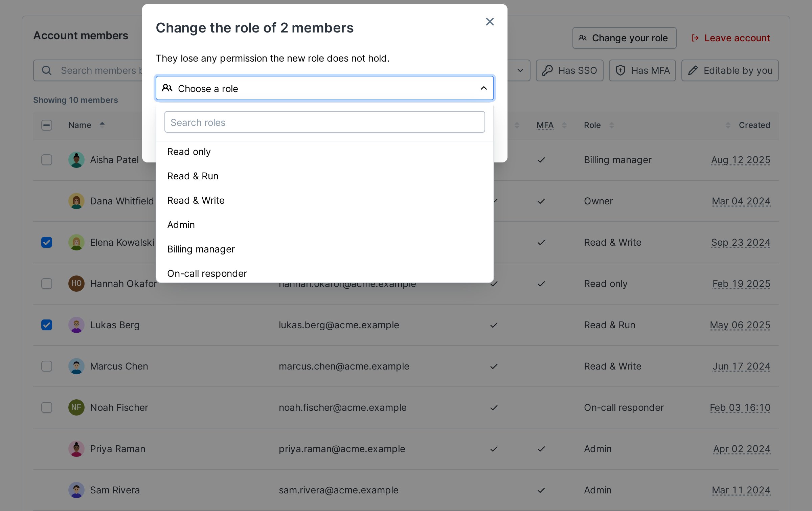Select the Read & Write role option
Screen dimensions: 812x511
[x=324, y=200]
